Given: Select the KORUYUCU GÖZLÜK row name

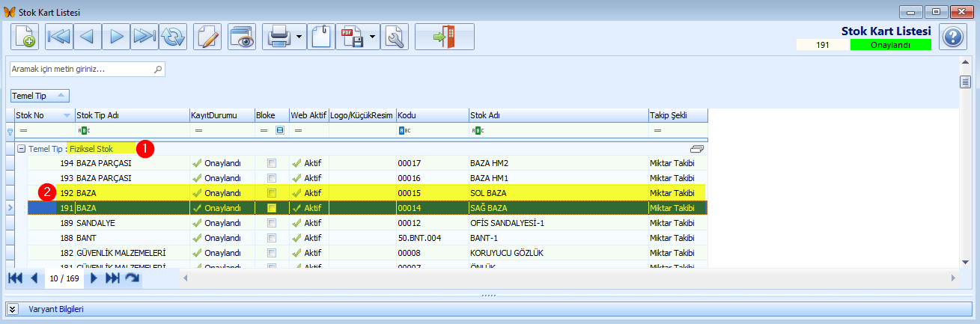Looking at the screenshot, I should point(558,252).
